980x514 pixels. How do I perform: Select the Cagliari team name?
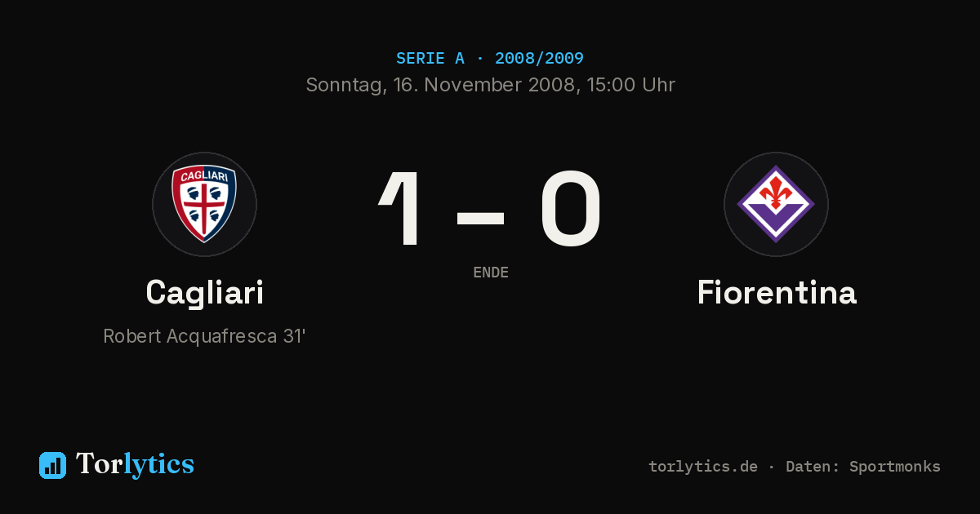coord(204,292)
